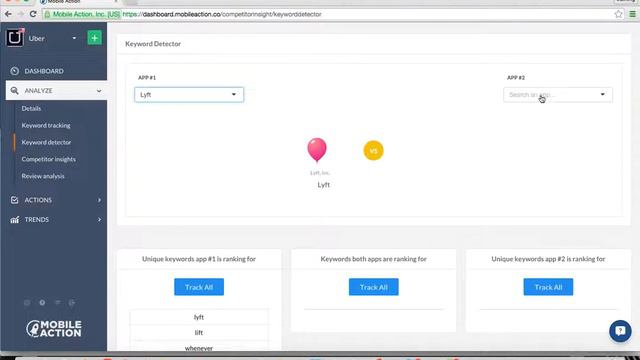Go to Dashboard in sidebar
The image size is (640, 360).
tap(44, 71)
